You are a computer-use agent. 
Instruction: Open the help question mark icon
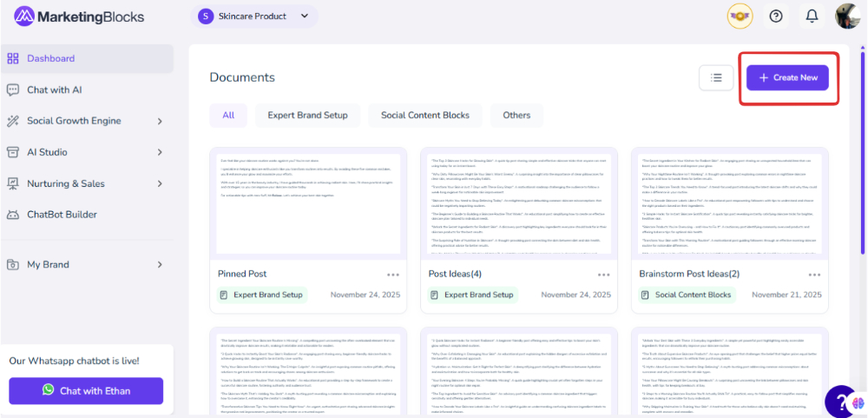(x=776, y=16)
